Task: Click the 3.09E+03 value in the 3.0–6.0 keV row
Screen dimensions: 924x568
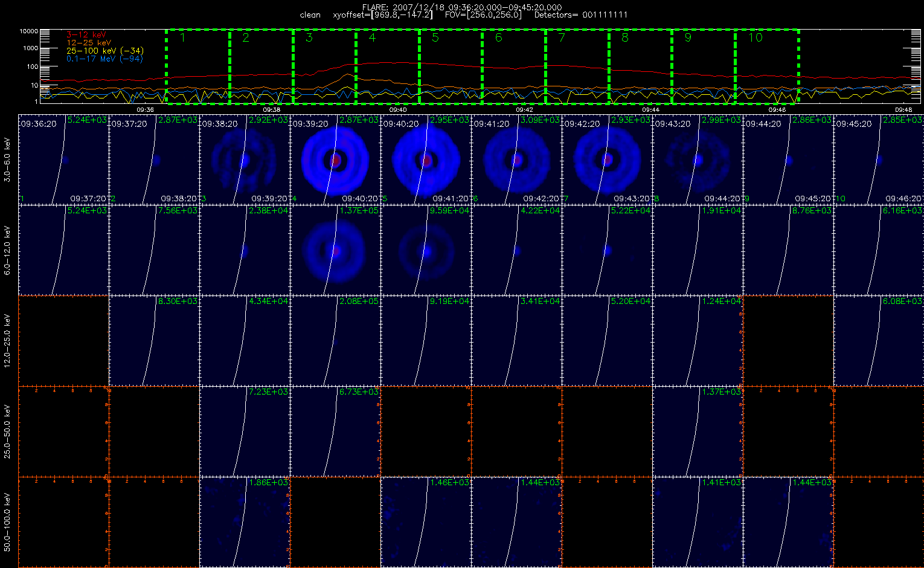Action: click(540, 120)
